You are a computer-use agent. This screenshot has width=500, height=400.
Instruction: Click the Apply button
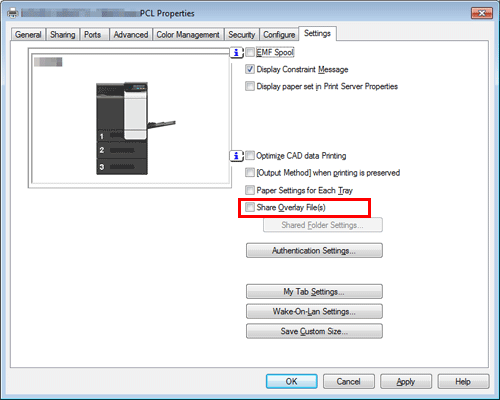(406, 381)
